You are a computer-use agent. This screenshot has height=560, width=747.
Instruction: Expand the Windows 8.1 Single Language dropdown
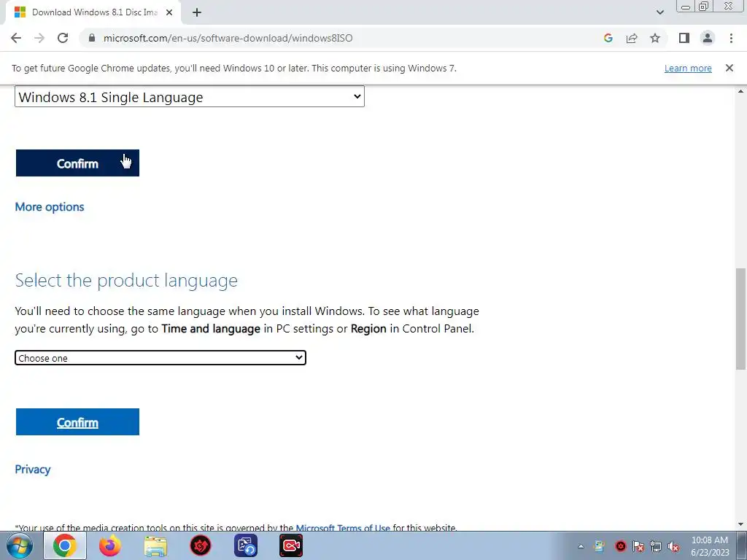pyautogui.click(x=190, y=97)
